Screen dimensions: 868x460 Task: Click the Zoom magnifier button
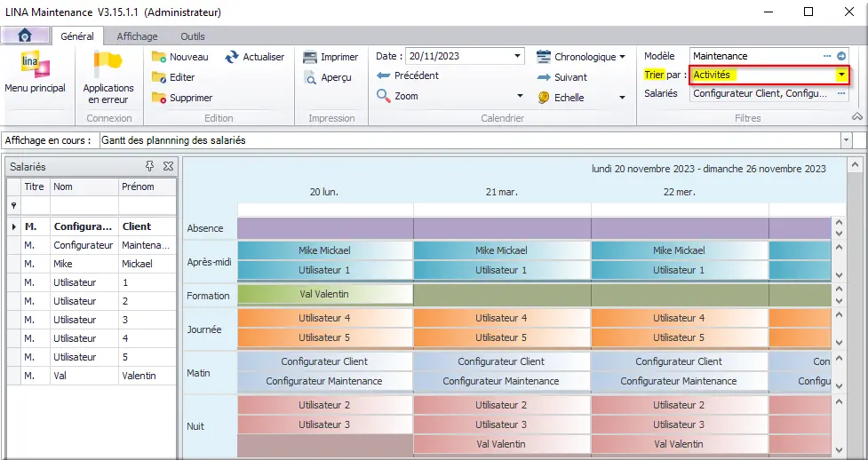[x=397, y=96]
